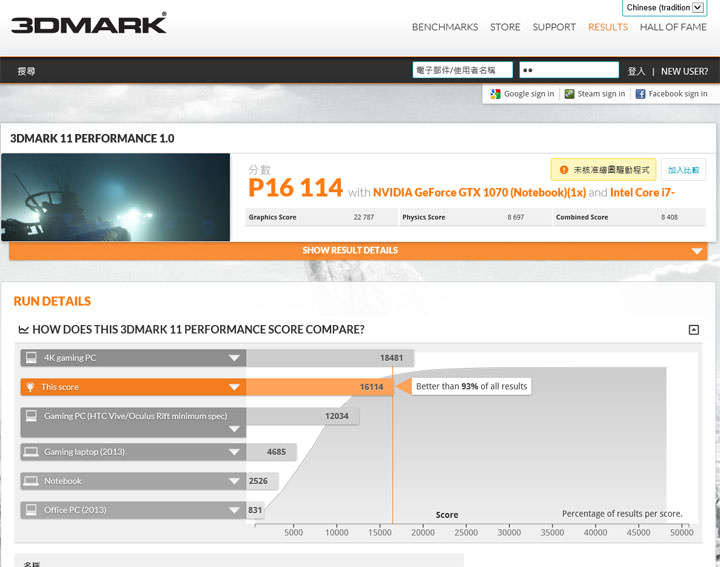Image resolution: width=720 pixels, height=567 pixels.
Task: Click the email/username input field
Action: click(x=462, y=70)
